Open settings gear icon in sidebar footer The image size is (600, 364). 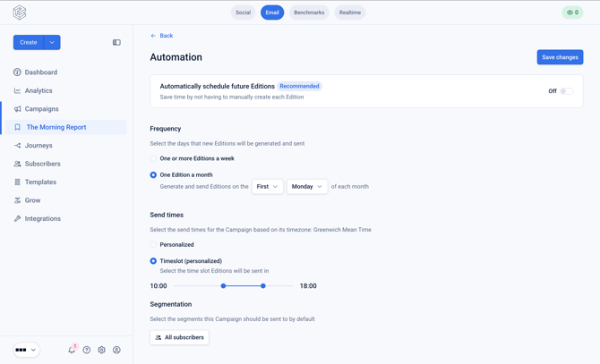(101, 350)
